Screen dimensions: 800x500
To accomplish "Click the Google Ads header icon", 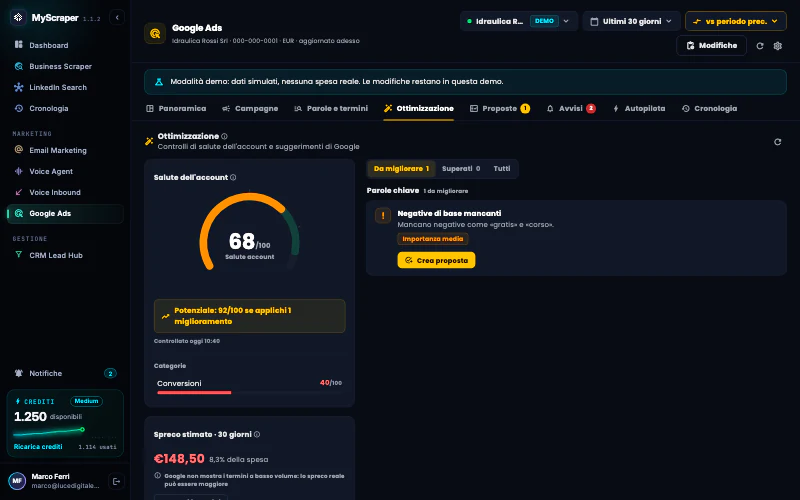I will pyautogui.click(x=155, y=34).
